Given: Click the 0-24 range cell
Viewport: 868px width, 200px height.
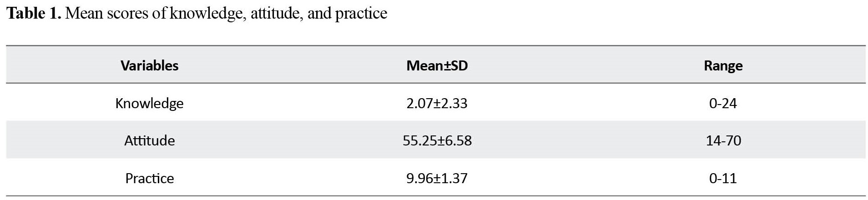Looking at the screenshot, I should [x=723, y=103].
